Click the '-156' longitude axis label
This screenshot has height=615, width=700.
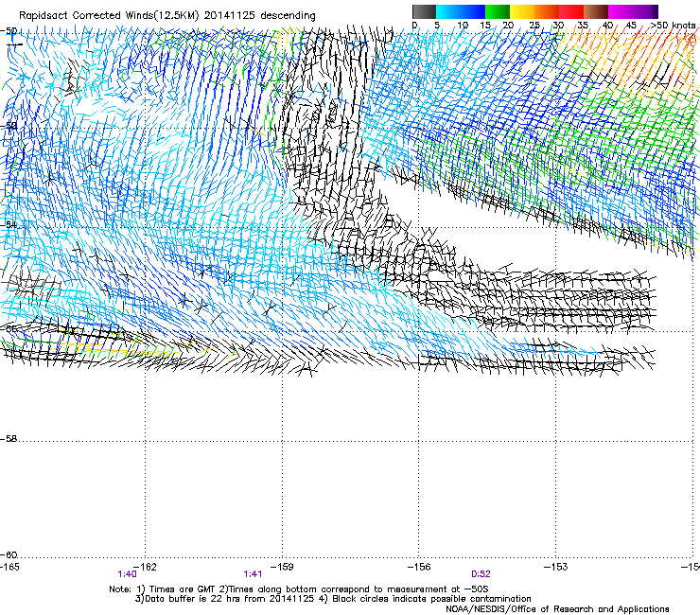pos(419,567)
